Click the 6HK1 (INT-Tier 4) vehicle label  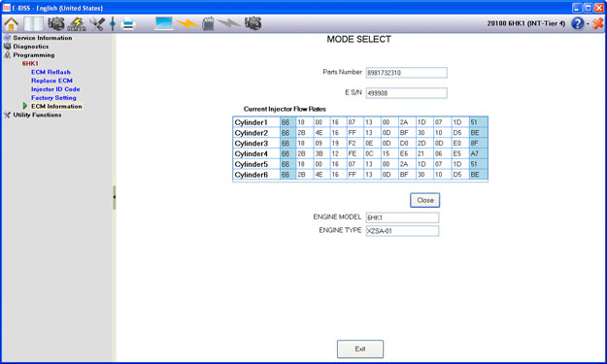[526, 23]
